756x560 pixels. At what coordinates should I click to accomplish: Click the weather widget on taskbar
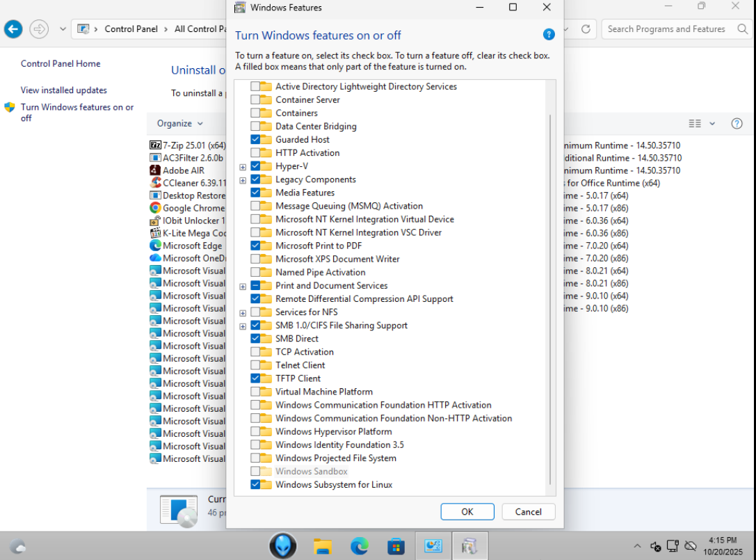pyautogui.click(x=18, y=547)
